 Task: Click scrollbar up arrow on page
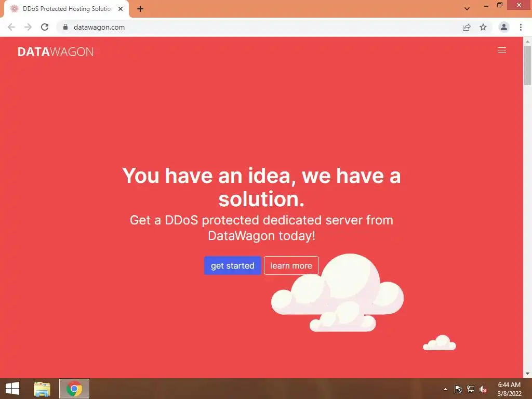pos(527,41)
